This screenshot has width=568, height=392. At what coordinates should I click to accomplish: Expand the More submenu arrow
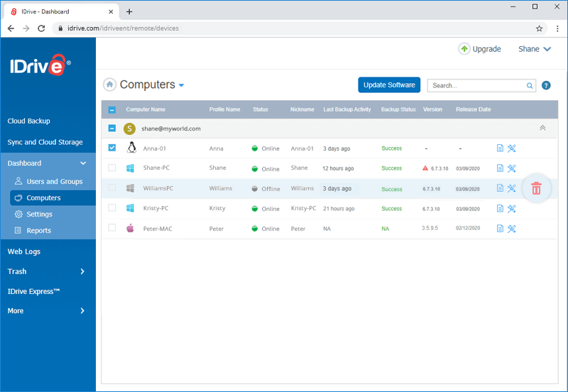point(82,311)
